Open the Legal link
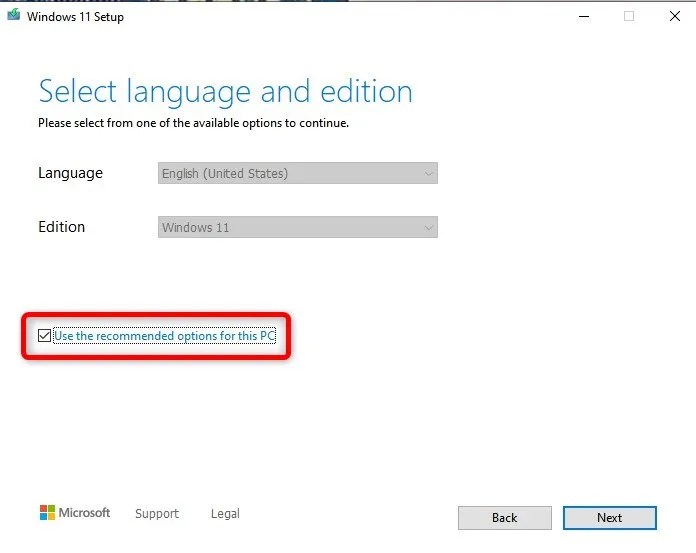Viewport: 696px width, 553px height. 225,514
